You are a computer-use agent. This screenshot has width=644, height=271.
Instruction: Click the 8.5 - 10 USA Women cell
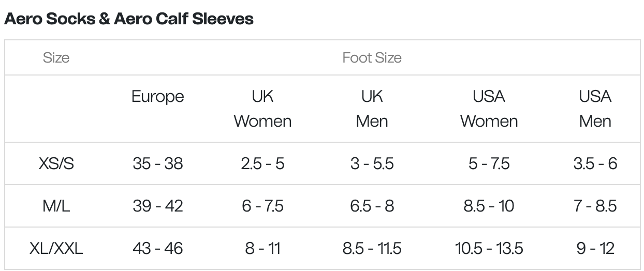(x=489, y=206)
